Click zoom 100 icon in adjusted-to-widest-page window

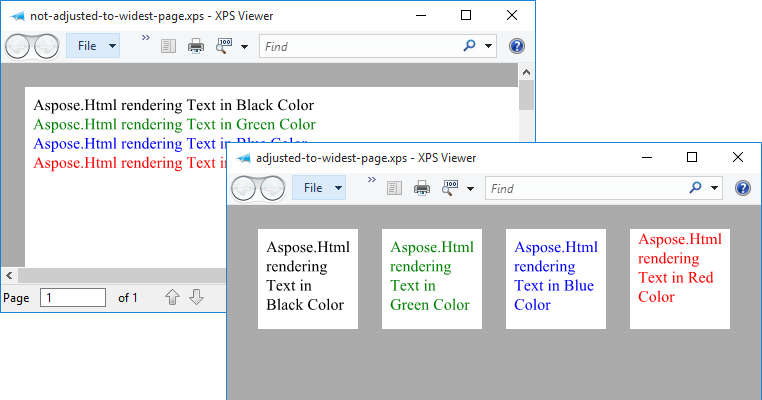[450, 188]
